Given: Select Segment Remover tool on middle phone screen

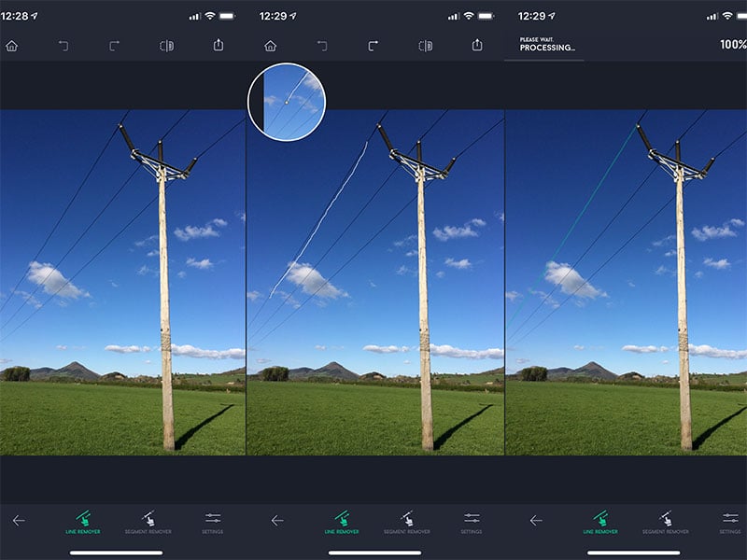Looking at the screenshot, I should point(407,523).
